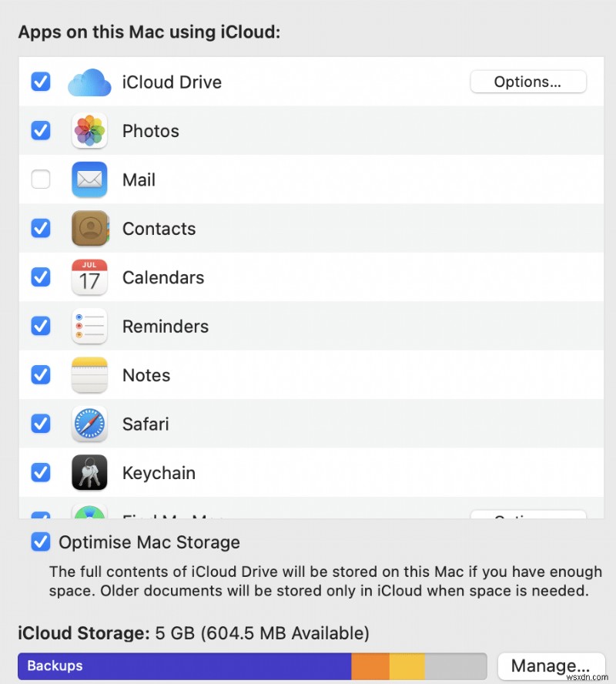
Task: Open the partially visible Options button near Find My Mac
Action: pyautogui.click(x=527, y=515)
